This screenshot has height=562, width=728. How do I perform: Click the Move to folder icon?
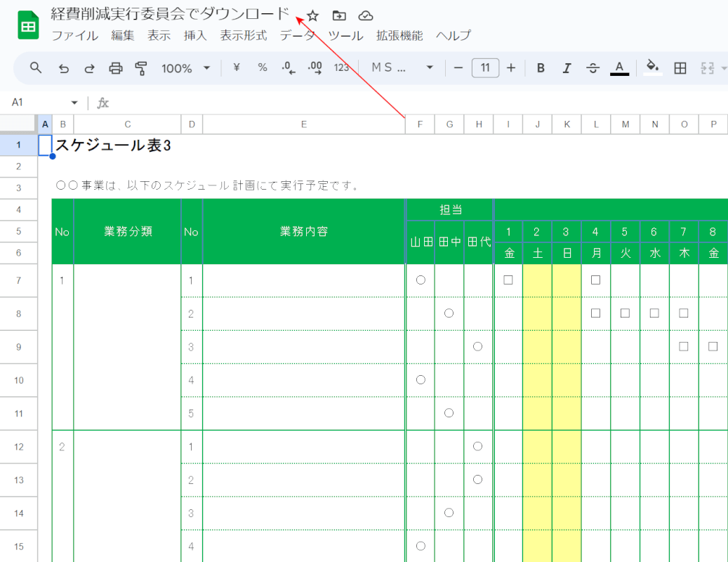point(338,15)
